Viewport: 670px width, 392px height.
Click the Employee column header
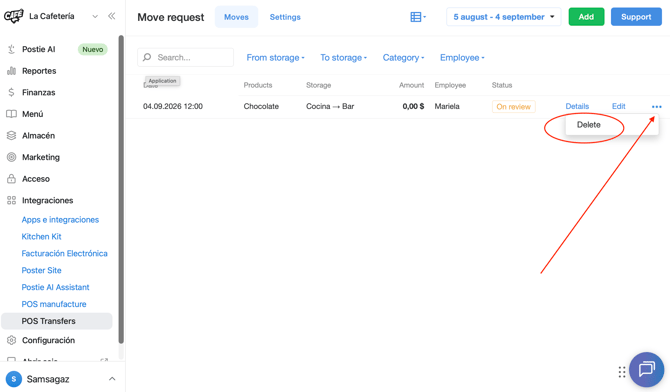(450, 85)
